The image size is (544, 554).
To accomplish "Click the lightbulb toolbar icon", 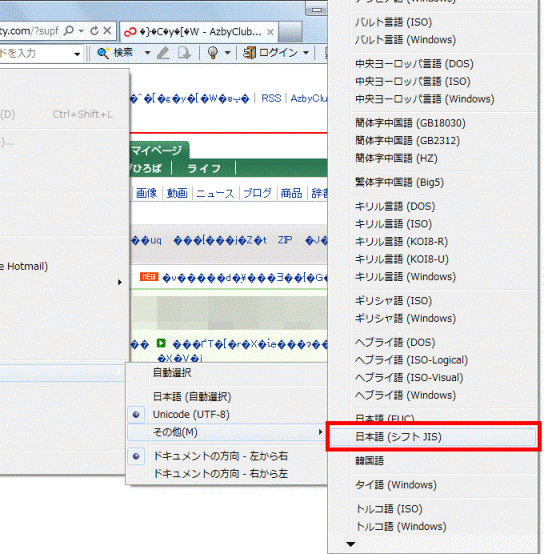I will (213, 53).
